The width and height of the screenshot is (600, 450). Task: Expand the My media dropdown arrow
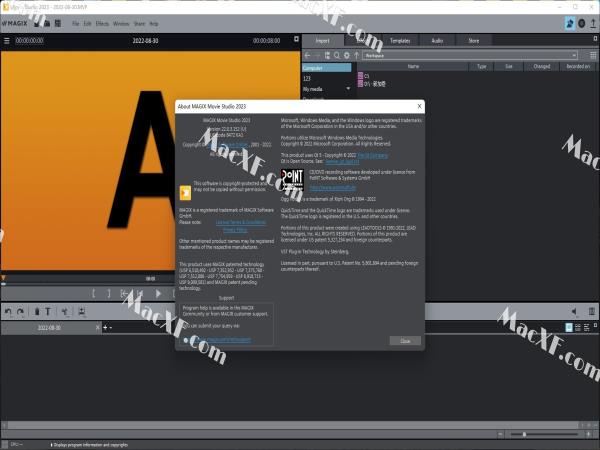coord(348,89)
